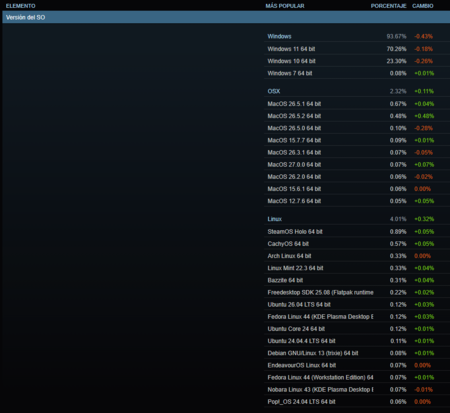The image size is (450, 413).
Task: Click the Linux Mint 22.3 64 bit row
Action: click(x=357, y=268)
